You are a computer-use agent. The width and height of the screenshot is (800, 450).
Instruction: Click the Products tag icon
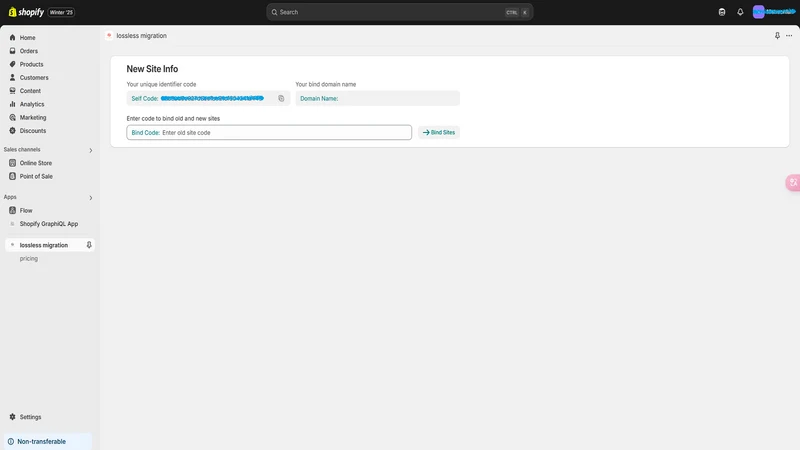(12, 64)
